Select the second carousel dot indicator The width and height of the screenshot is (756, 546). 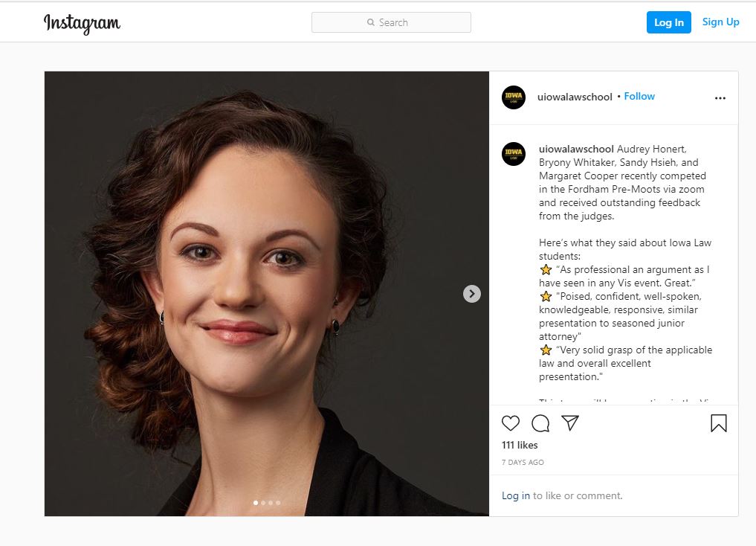click(263, 503)
